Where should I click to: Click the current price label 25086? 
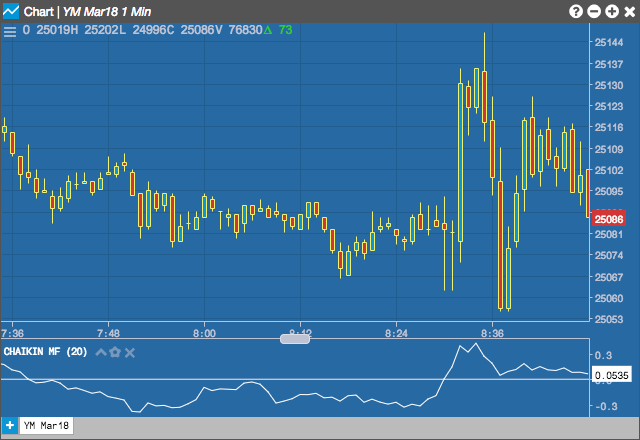(609, 219)
